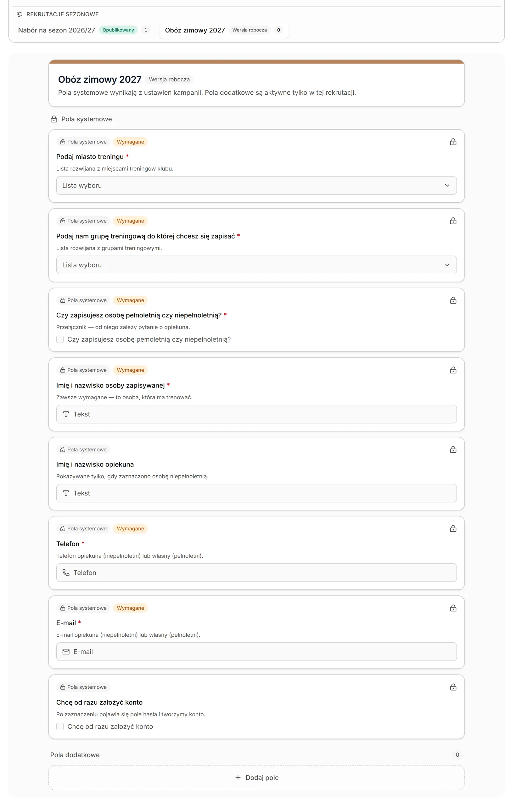Click lock icon on Chcę od razu założyć konto card

coord(453,687)
